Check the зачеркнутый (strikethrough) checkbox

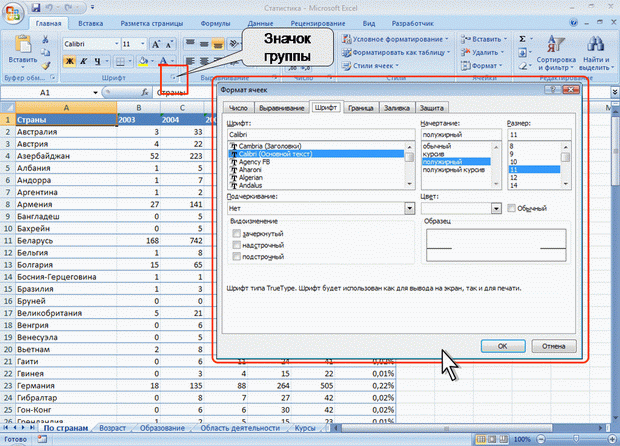pos(236,232)
